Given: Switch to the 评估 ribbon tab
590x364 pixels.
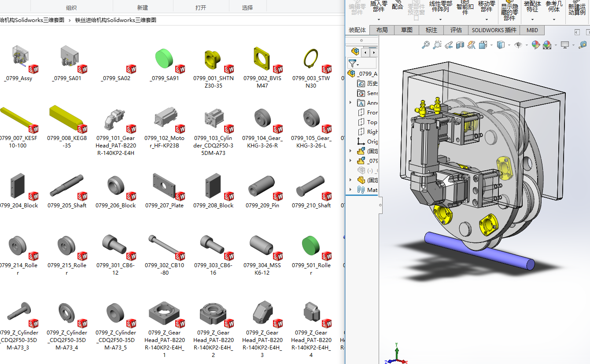Looking at the screenshot, I should [456, 30].
